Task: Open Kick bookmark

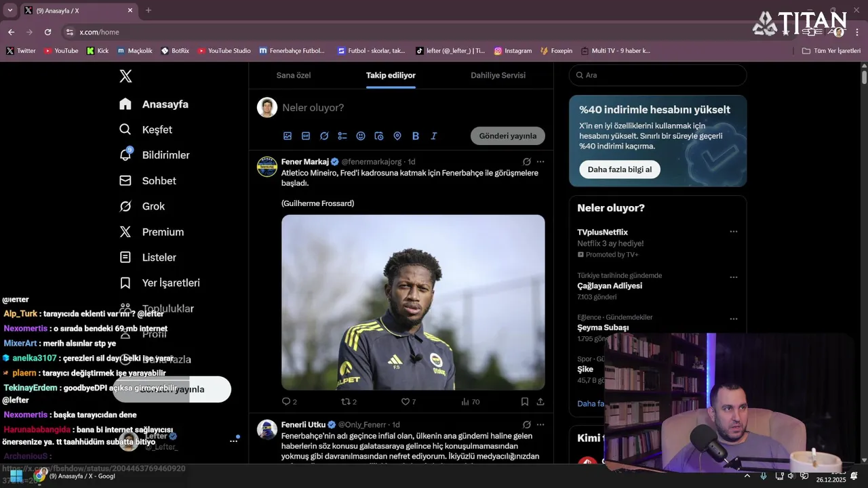Action: 98,51
